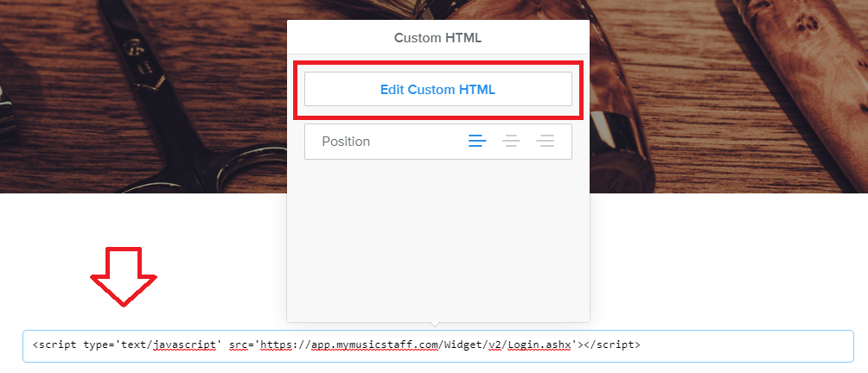868x373 pixels.
Task: Click the Edit Custom HTML button
Action: [x=437, y=89]
